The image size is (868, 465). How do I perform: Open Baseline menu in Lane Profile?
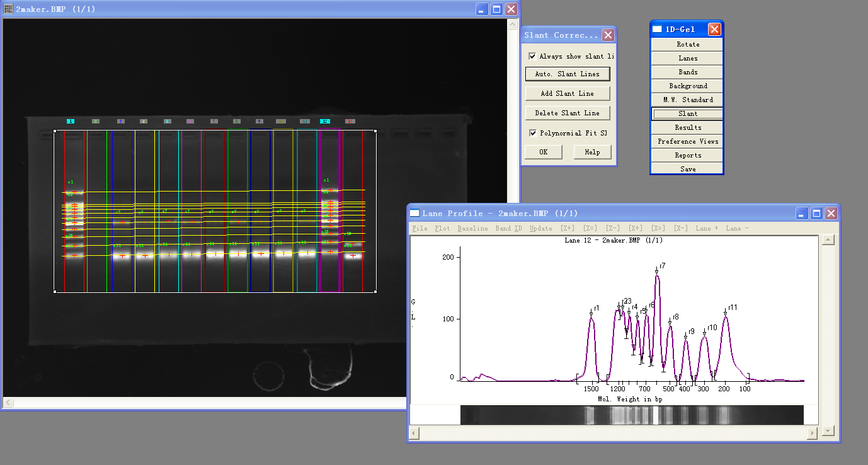[472, 228]
